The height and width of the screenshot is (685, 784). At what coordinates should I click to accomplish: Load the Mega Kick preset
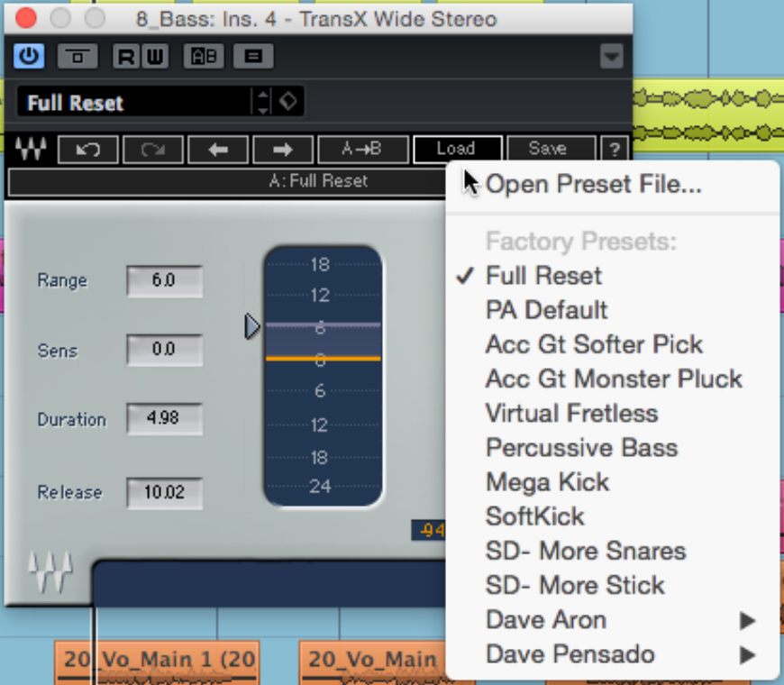click(613, 482)
